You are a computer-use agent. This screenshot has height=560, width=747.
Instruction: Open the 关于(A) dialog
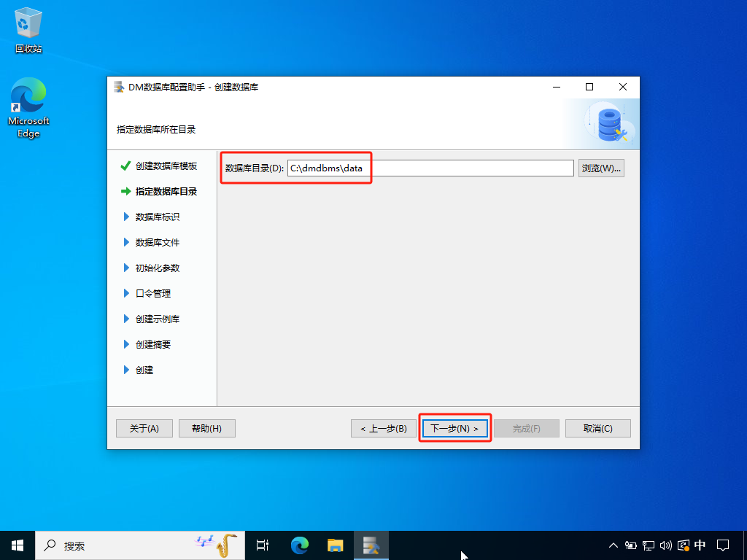pos(144,428)
